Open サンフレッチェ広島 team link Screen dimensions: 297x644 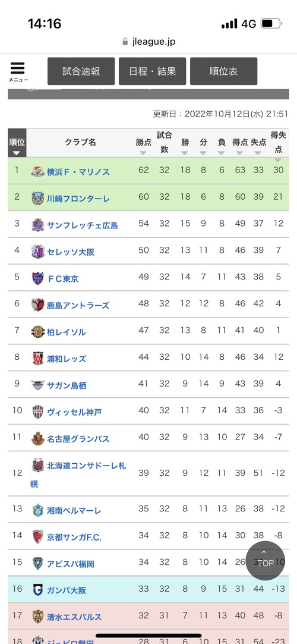(x=83, y=225)
